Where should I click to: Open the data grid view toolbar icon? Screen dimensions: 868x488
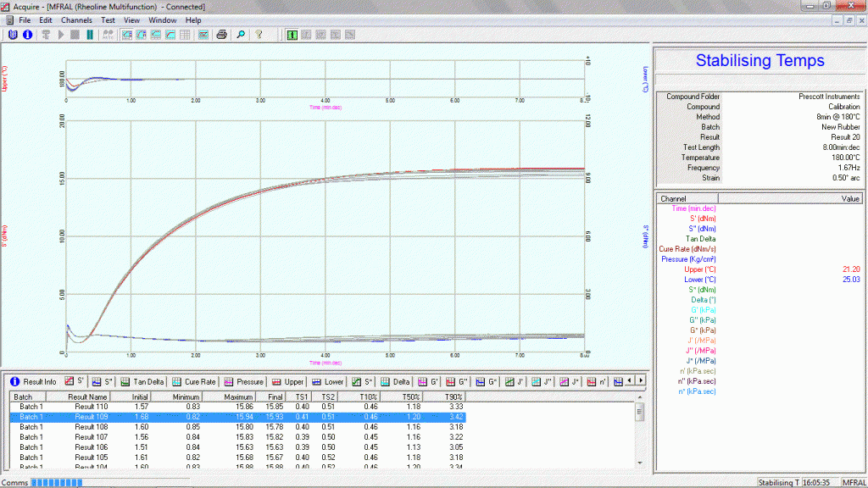point(186,35)
